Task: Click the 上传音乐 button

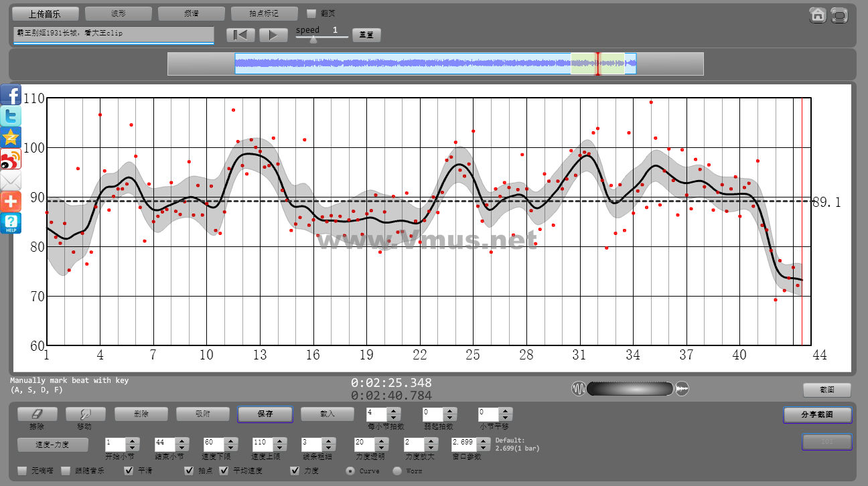Action: click(45, 13)
